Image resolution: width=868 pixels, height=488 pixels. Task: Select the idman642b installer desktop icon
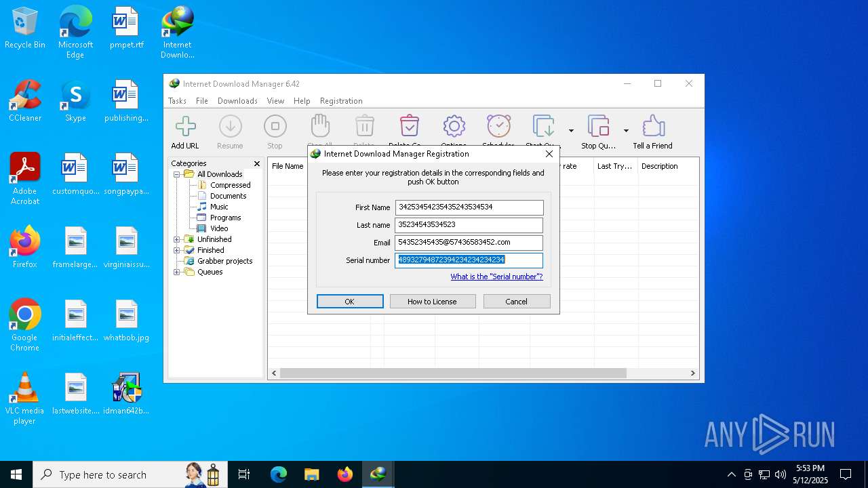click(x=127, y=394)
